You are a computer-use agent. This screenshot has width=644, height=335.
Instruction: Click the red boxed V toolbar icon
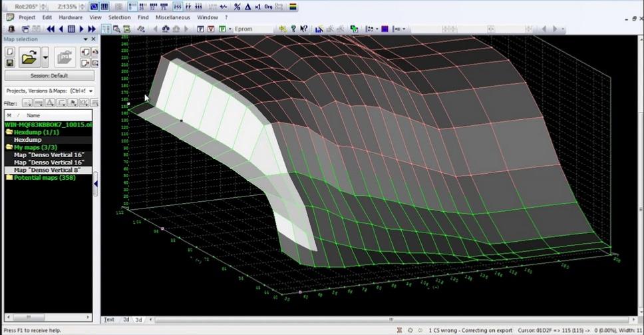tap(211, 29)
